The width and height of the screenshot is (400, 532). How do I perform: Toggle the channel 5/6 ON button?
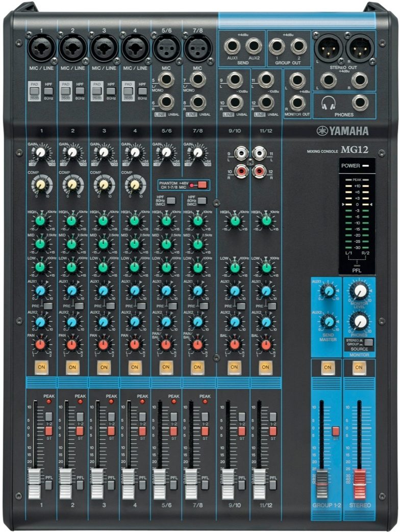click(x=166, y=367)
